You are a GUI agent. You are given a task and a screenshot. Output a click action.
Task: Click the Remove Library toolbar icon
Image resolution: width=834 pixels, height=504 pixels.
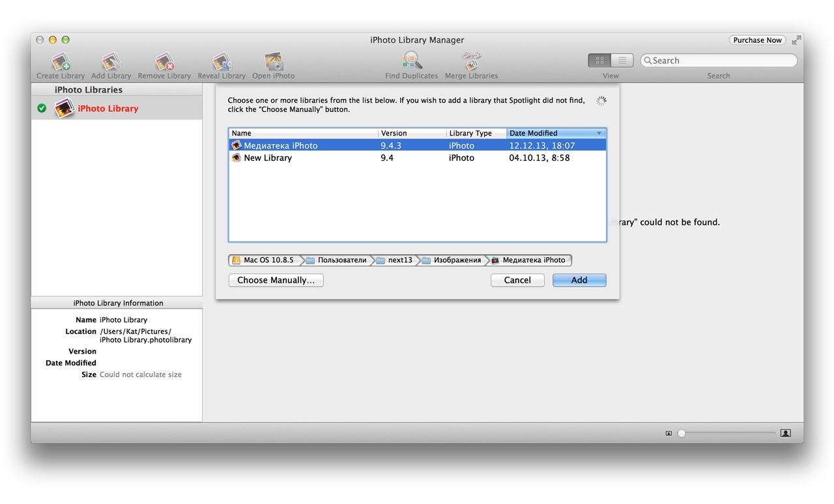tap(164, 62)
